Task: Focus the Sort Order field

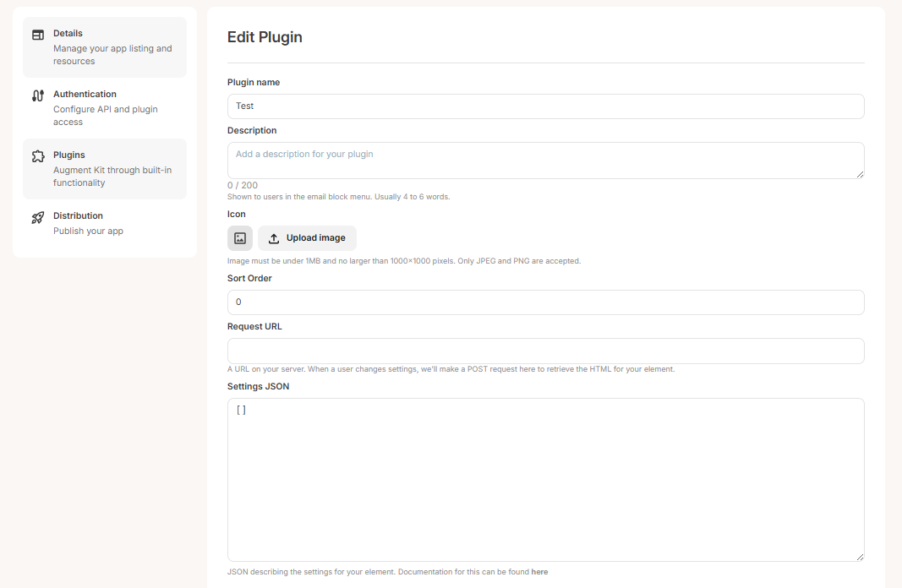Action: click(x=545, y=302)
